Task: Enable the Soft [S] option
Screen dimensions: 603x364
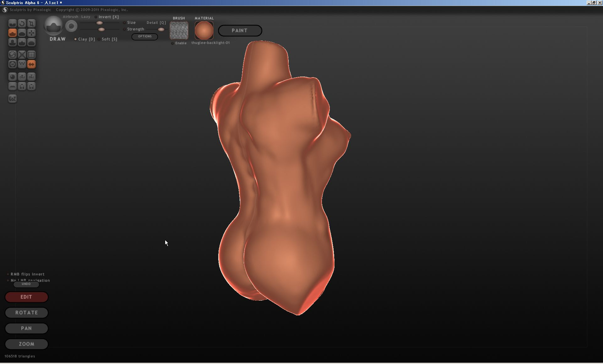Action: 107,39
